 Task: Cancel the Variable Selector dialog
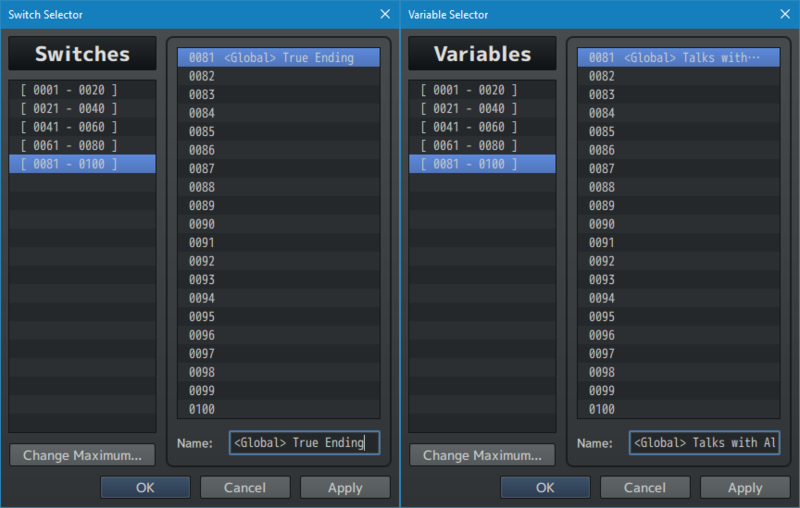click(645, 487)
